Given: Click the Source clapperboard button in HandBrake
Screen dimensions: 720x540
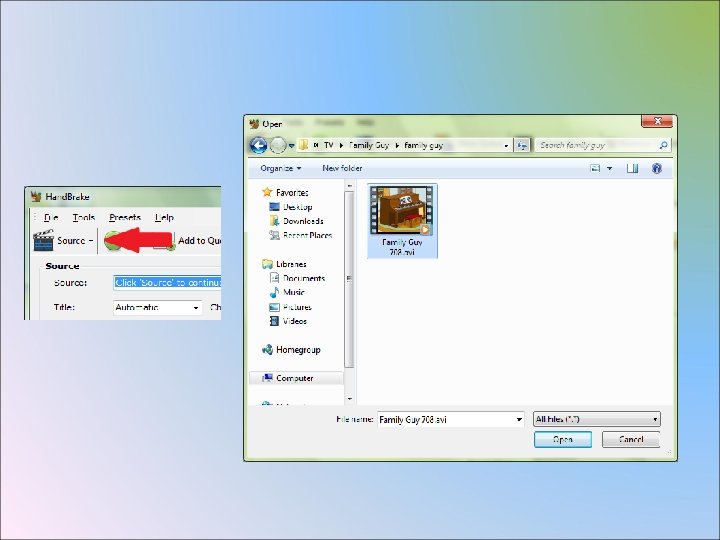Looking at the screenshot, I should (63, 241).
